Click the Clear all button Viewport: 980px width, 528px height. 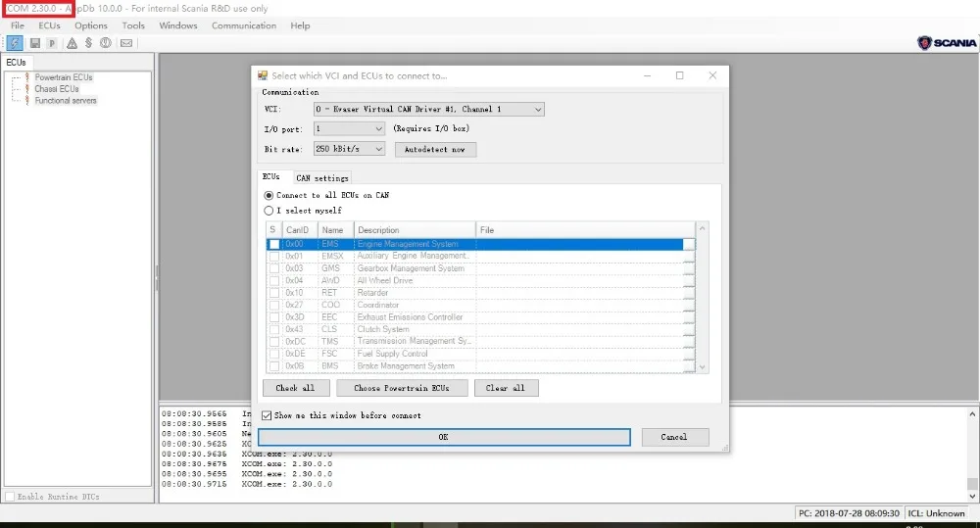click(x=506, y=388)
